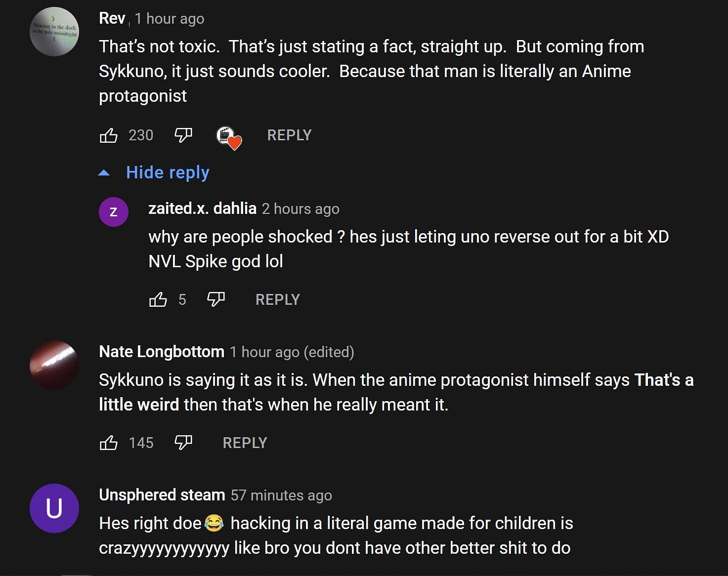Click the creator heart badge on Rev's comment

click(x=229, y=137)
